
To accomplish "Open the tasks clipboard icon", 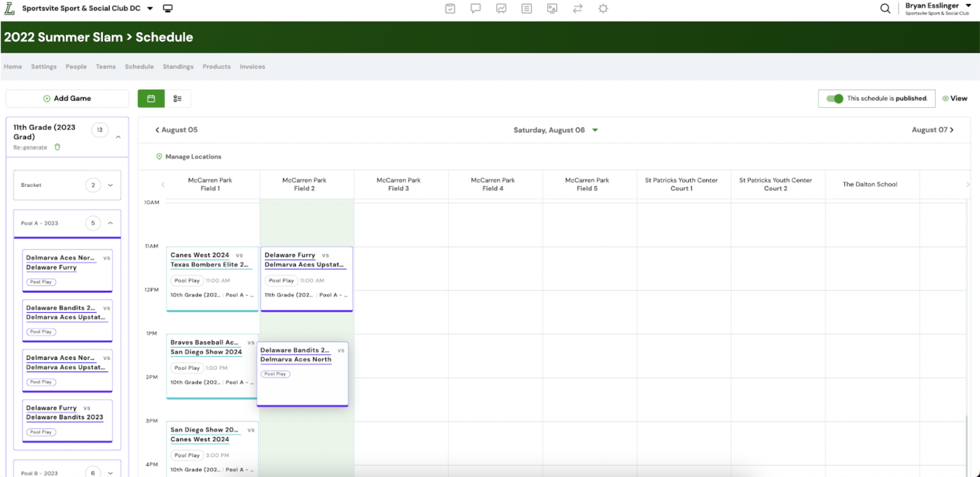I will coord(450,8).
